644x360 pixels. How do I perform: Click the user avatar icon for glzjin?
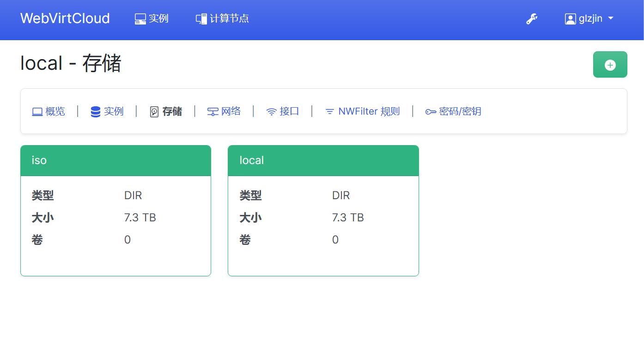570,19
